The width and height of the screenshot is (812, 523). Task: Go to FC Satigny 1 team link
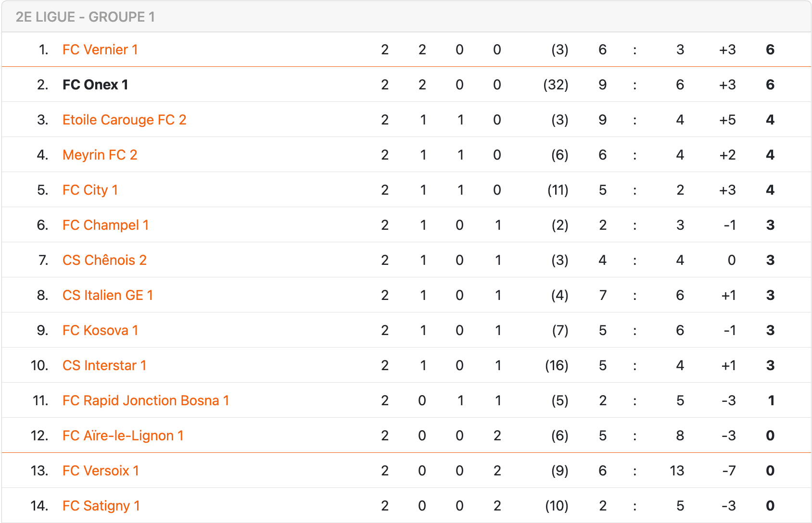click(x=101, y=506)
